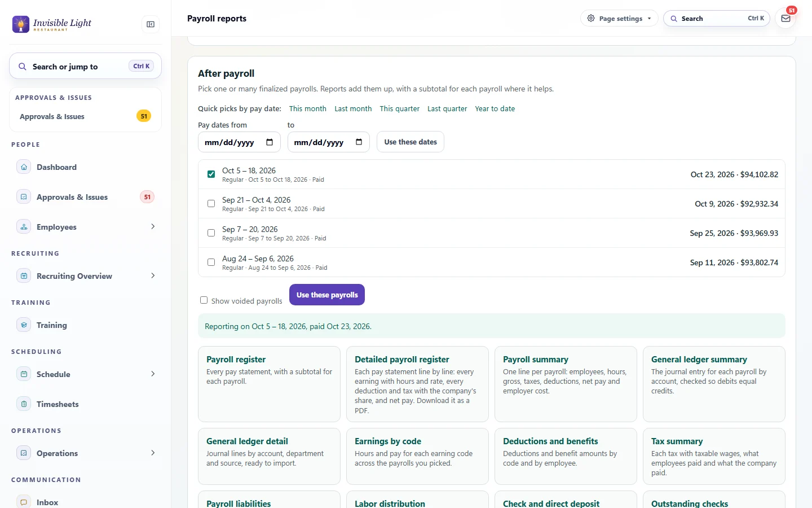The width and height of the screenshot is (812, 508).
Task: Collapse the sidebar with the panel icon
Action: (151, 24)
